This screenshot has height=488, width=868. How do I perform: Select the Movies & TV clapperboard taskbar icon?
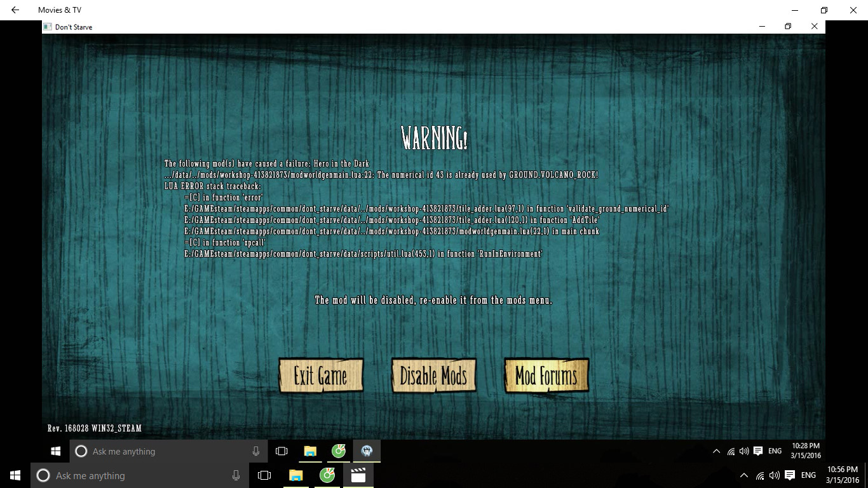[x=358, y=475]
